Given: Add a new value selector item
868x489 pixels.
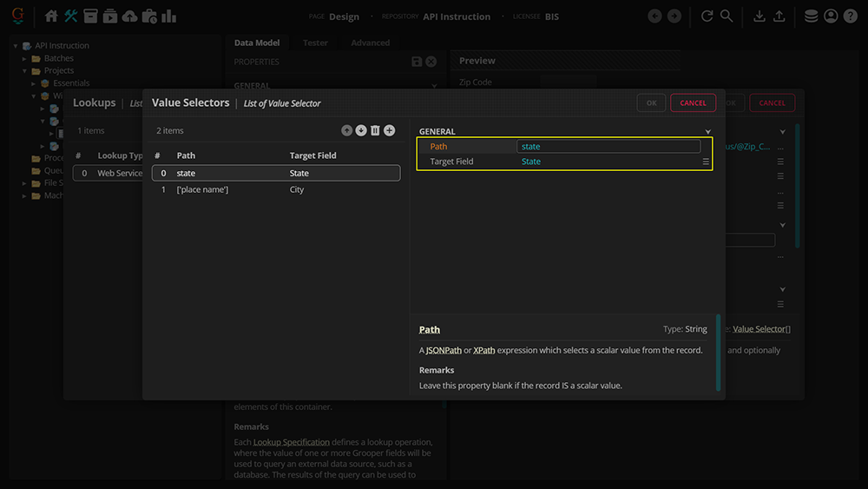Looking at the screenshot, I should click(389, 130).
